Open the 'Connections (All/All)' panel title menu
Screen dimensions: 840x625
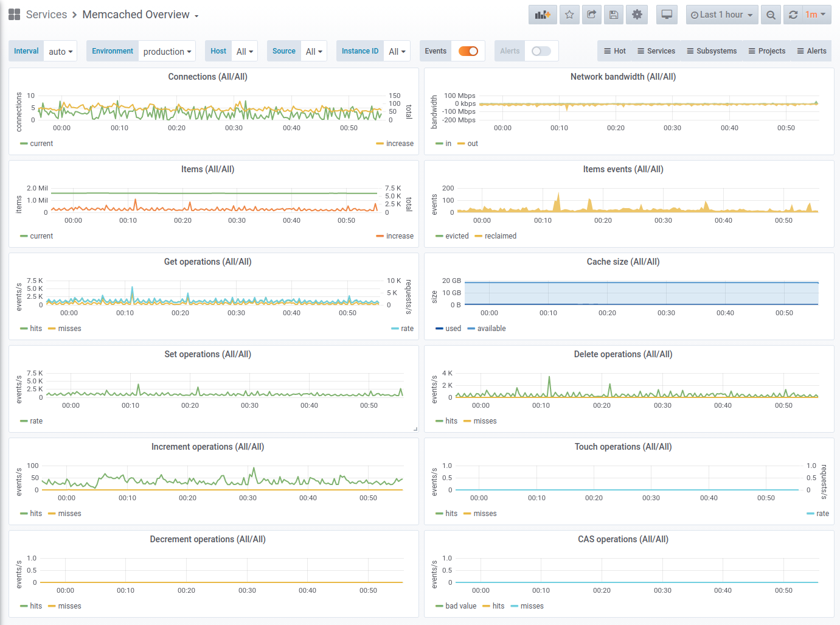(208, 77)
